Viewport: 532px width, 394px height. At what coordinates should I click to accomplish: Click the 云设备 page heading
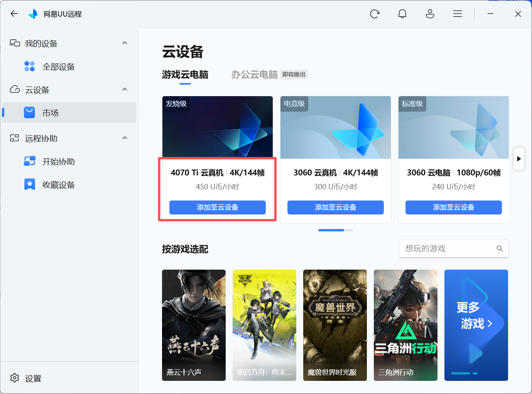[x=183, y=52]
